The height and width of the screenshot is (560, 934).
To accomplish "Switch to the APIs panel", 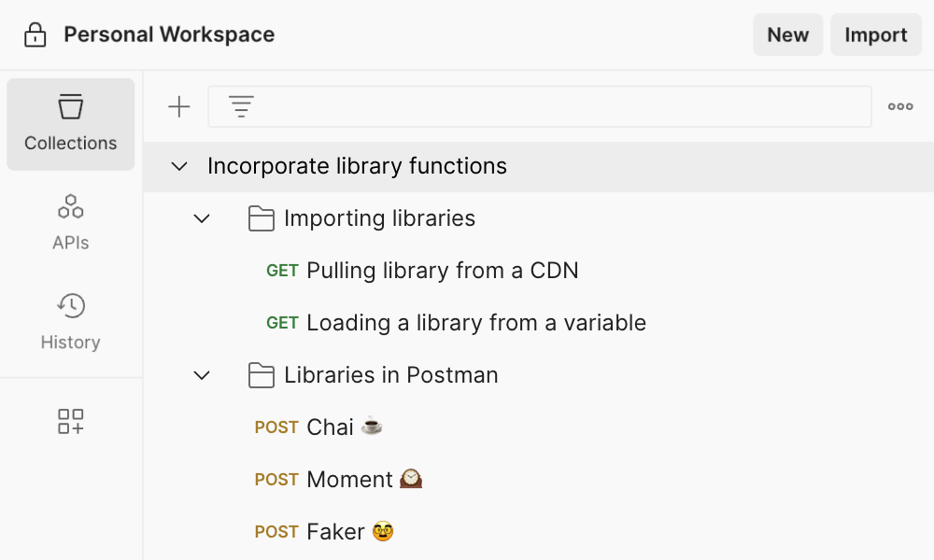I will click(x=70, y=221).
